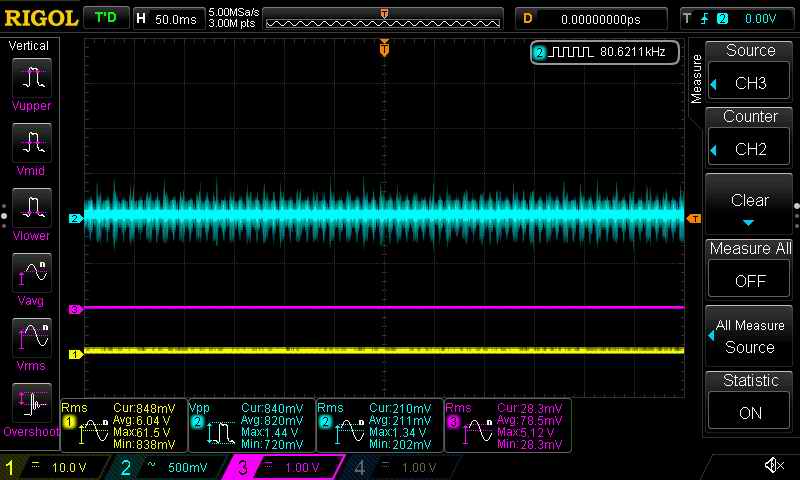Click trigger level 0.00V readout

click(x=760, y=19)
